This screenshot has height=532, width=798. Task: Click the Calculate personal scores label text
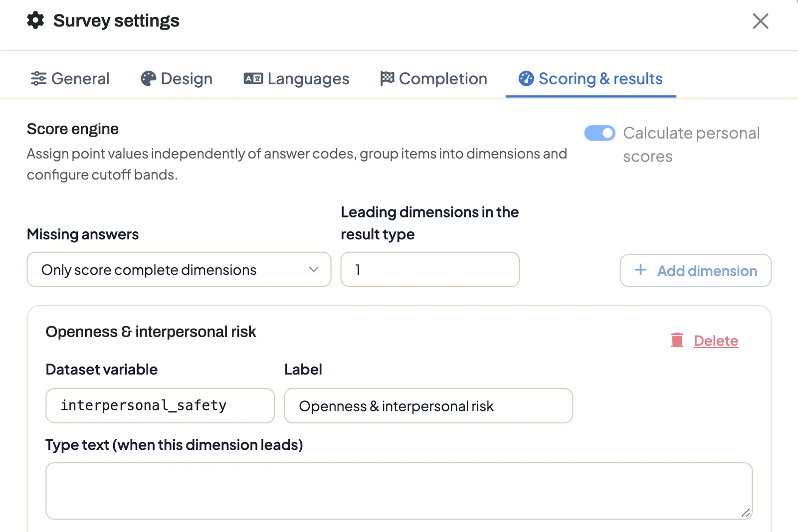coord(691,145)
